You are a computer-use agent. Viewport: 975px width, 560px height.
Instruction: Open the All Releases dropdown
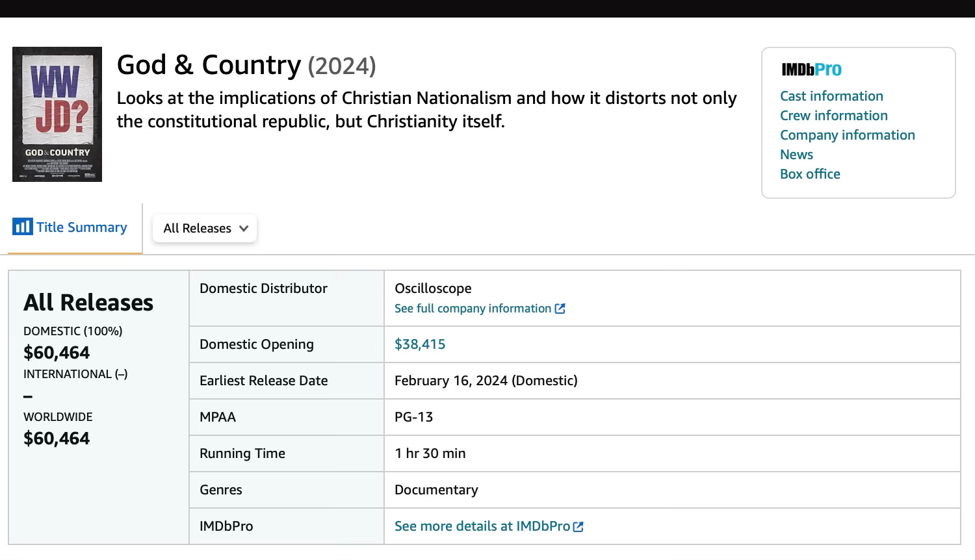[x=205, y=229]
